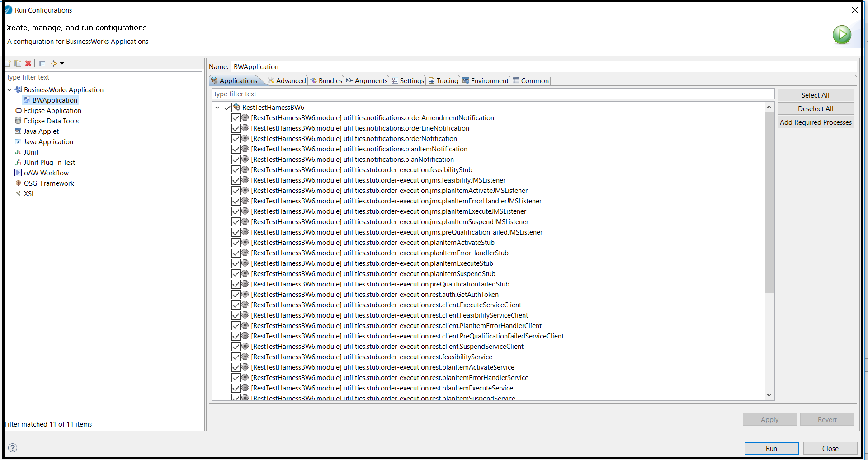Image resolution: width=868 pixels, height=460 pixels.
Task: Open the Tracing tab
Action: tap(443, 80)
